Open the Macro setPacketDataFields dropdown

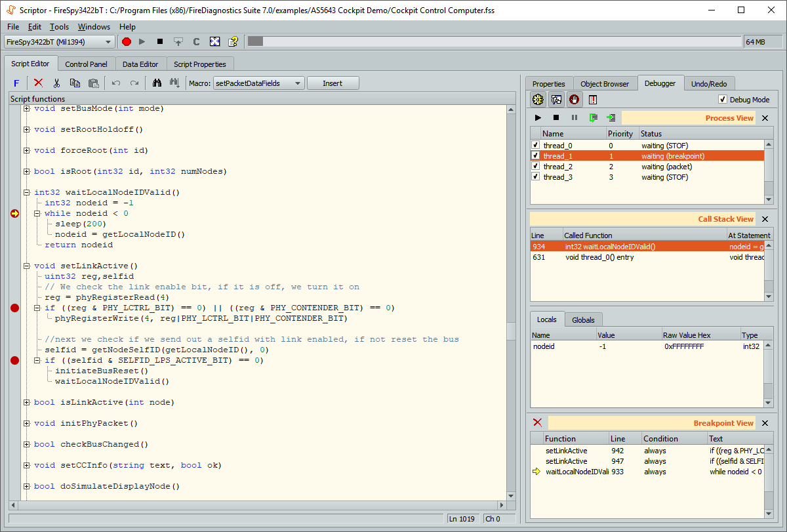[259, 83]
